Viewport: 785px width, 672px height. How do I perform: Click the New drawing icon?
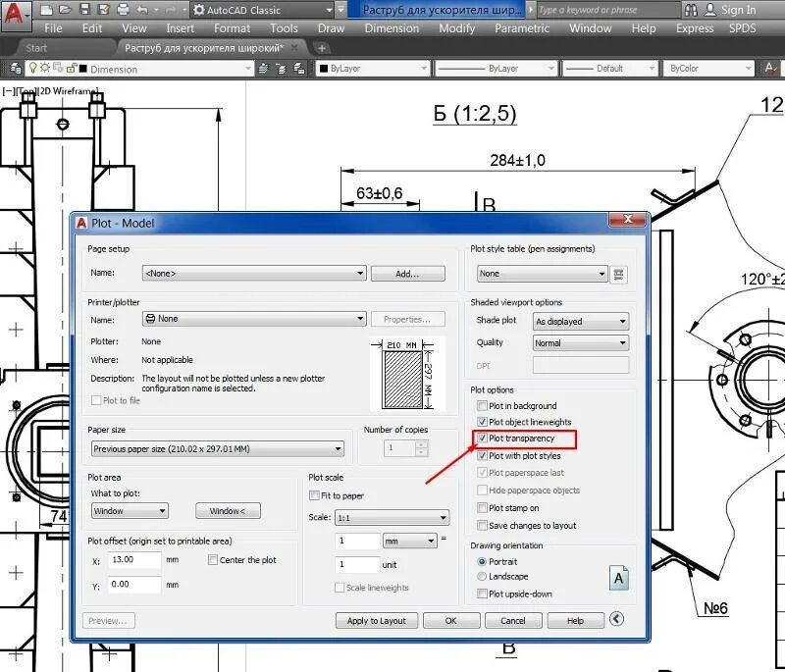46,9
